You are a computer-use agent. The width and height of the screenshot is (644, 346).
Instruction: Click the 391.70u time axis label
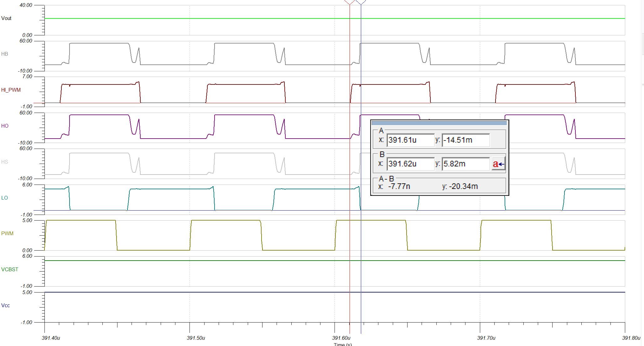[x=486, y=338]
